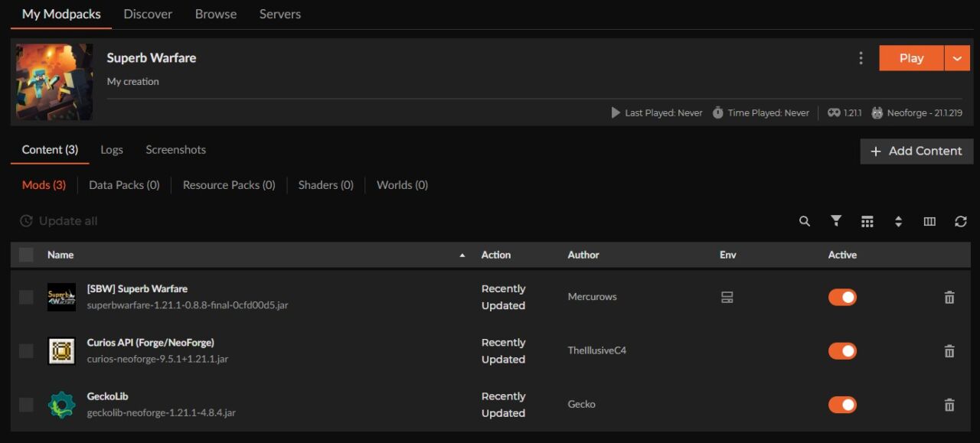The height and width of the screenshot is (443, 980).
Task: Expand the Play button dropdown arrow
Action: (957, 58)
